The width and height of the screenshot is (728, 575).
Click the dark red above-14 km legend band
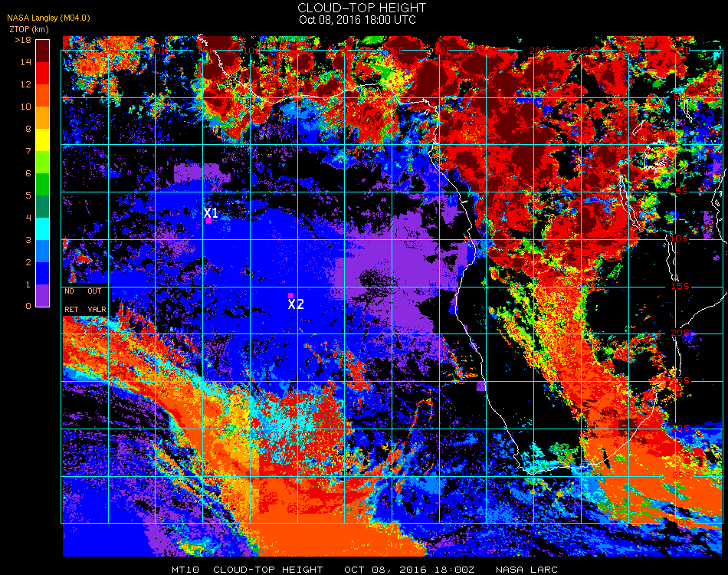tap(42, 51)
